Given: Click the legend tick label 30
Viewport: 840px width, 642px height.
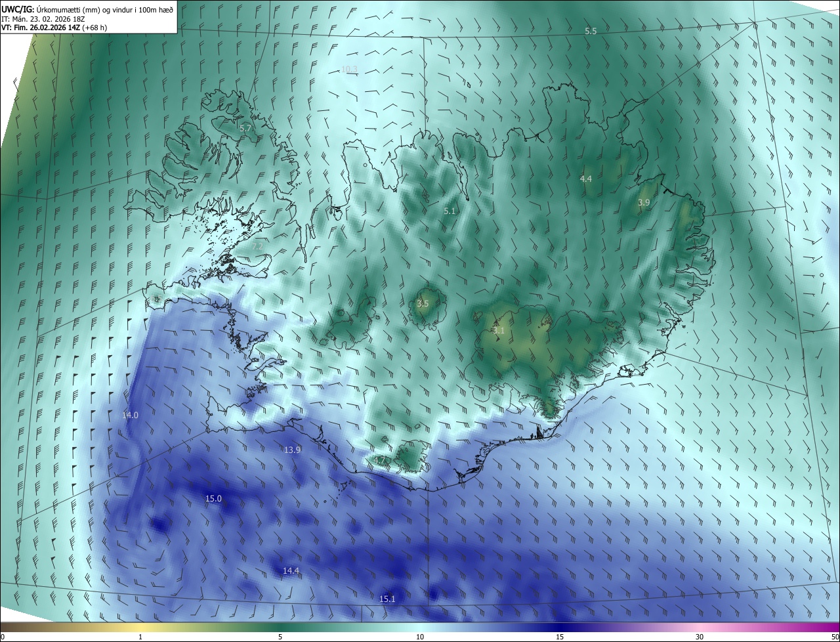Looking at the screenshot, I should tap(700, 637).
